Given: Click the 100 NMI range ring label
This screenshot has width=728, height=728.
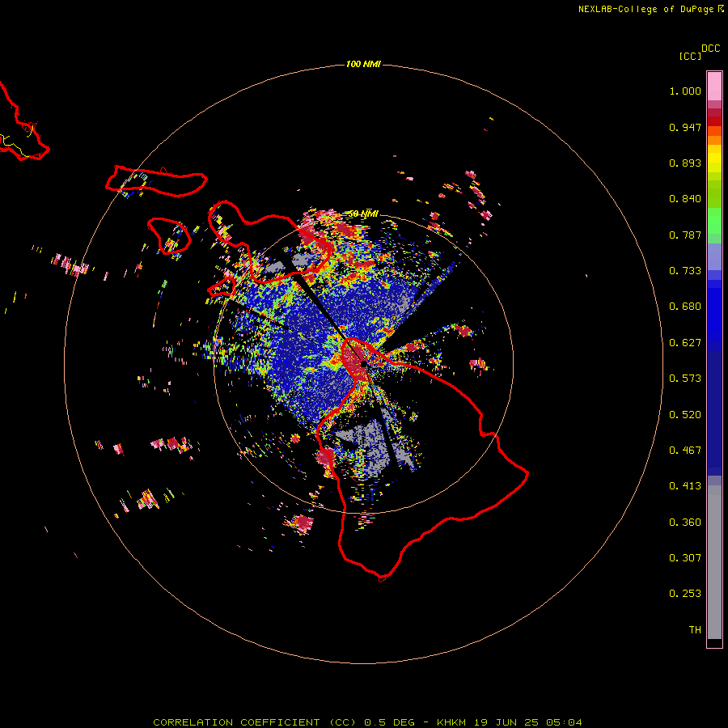Looking at the screenshot, I should pos(363,64).
